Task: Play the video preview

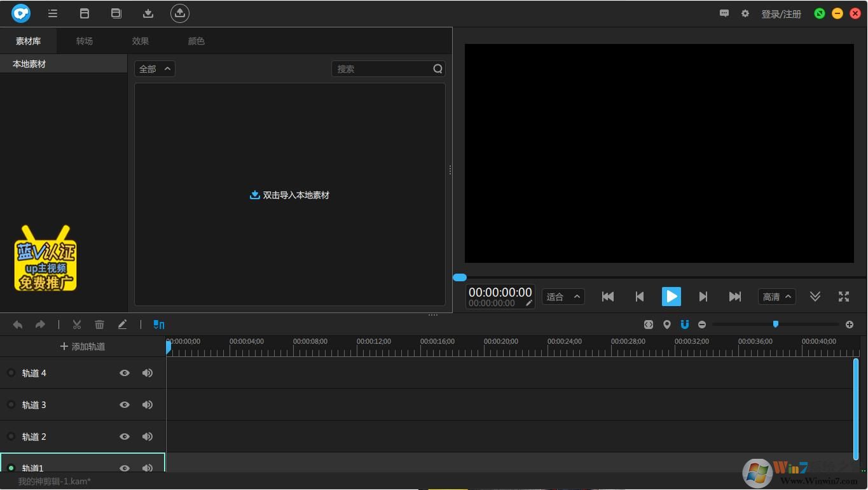Action: click(671, 297)
